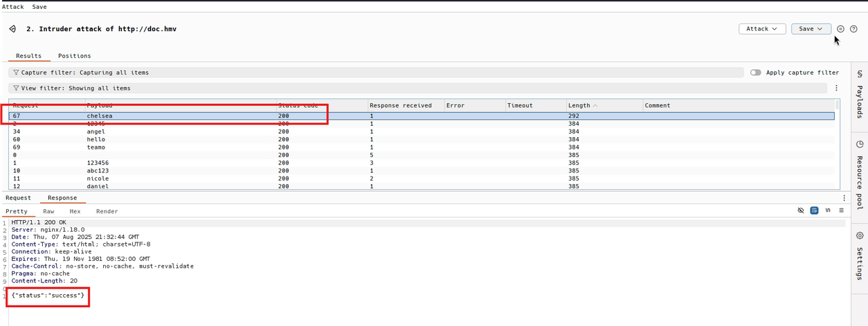The width and height of the screenshot is (868, 326).
Task: Open the Save menu in the menu bar
Action: (x=39, y=7)
